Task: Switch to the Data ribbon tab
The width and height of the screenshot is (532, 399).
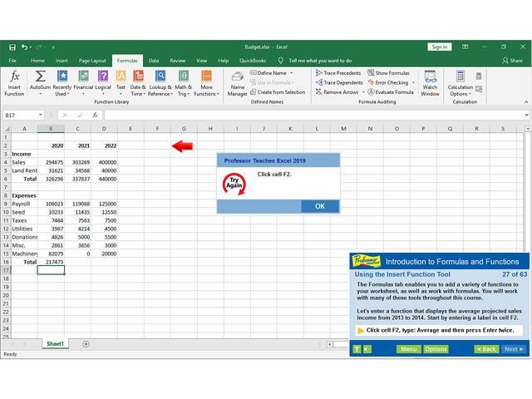Action: coord(154,61)
